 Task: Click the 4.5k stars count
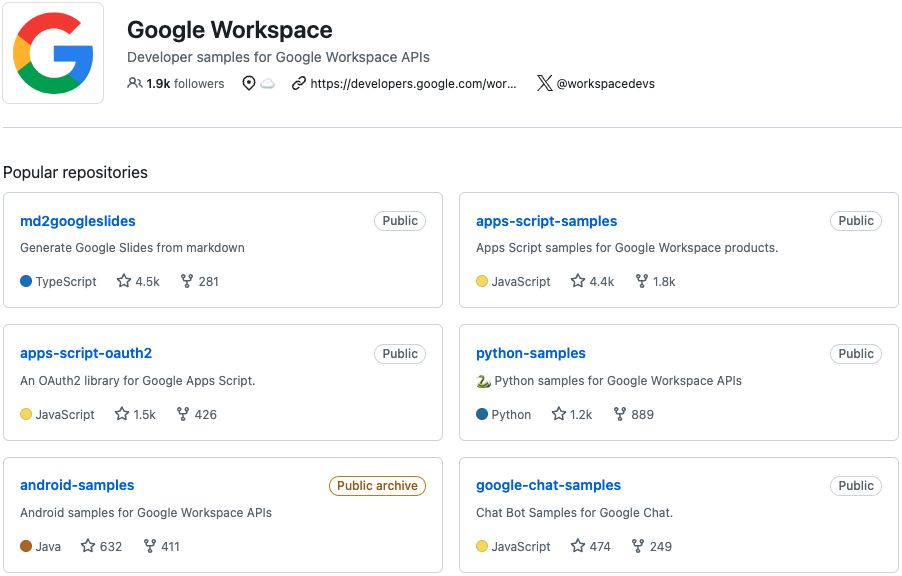147,281
